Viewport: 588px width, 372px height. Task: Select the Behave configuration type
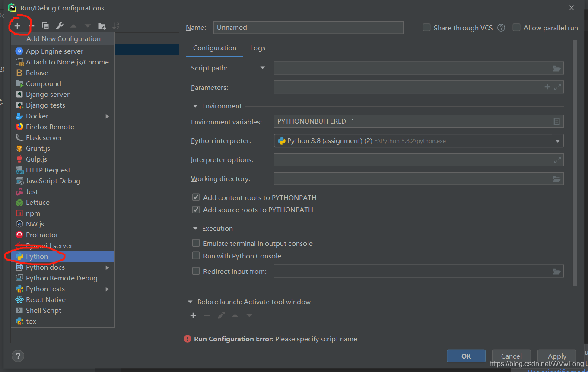point(63,73)
